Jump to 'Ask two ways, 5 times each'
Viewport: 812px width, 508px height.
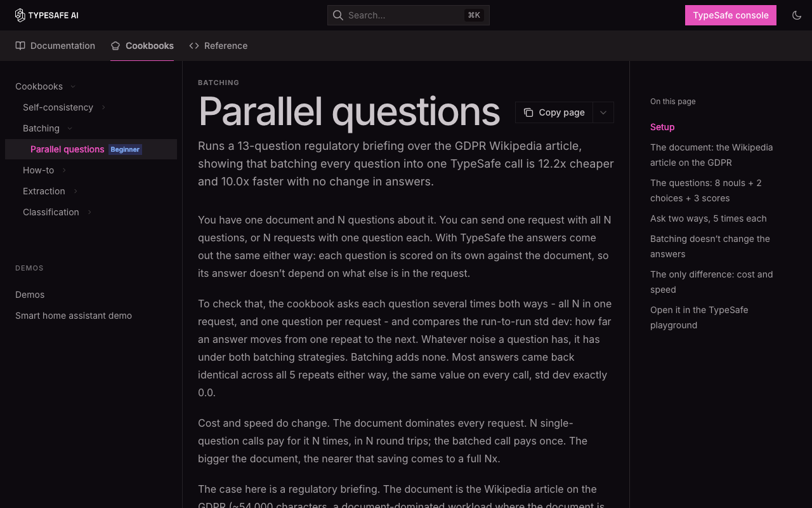coord(708,218)
